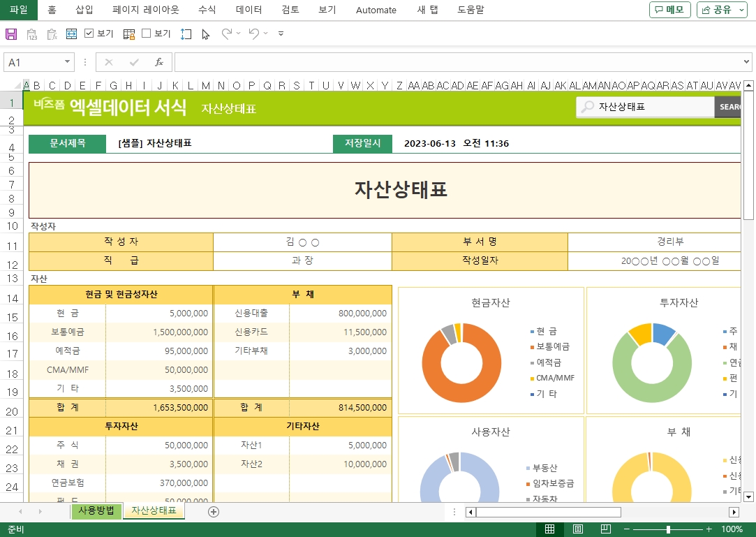Select the arrow pointer tool
The width and height of the screenshot is (756, 537).
pos(205,34)
